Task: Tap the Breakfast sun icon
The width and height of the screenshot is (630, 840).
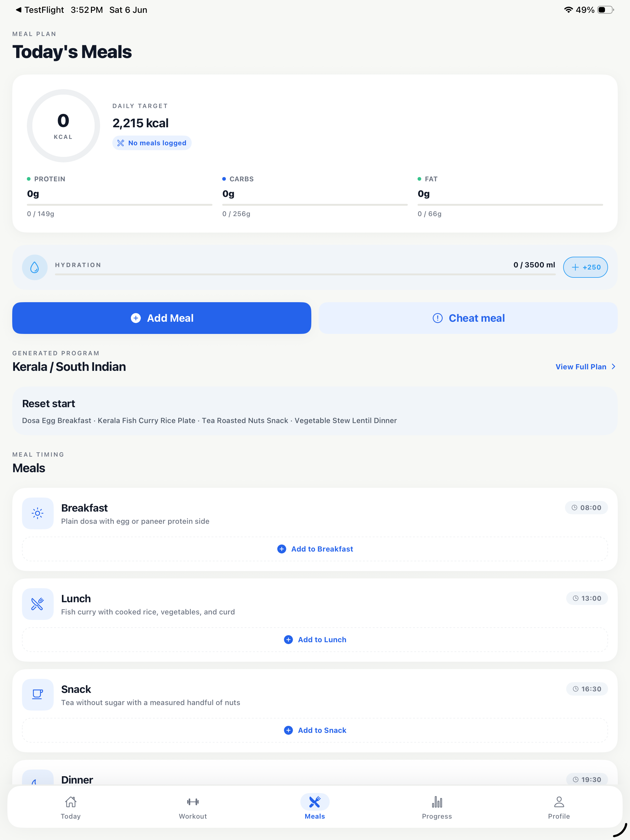Action: tap(38, 513)
